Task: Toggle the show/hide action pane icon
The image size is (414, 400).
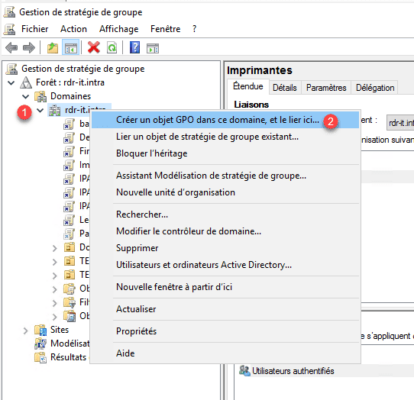Action: click(x=153, y=48)
